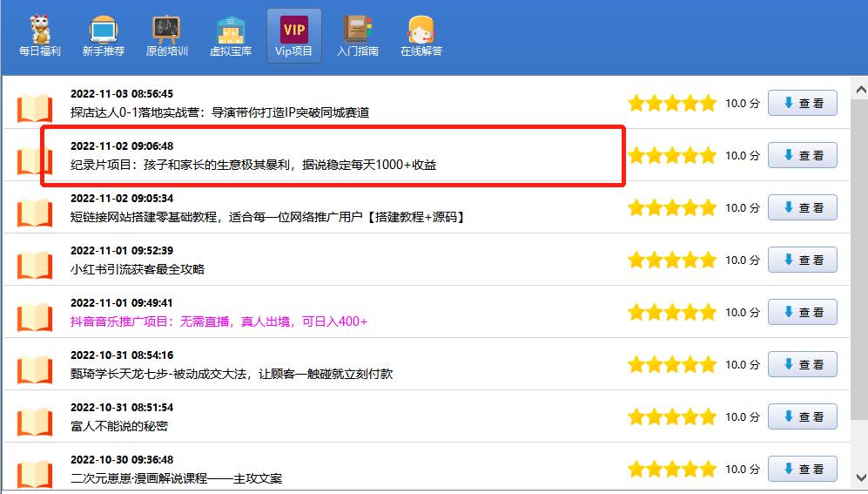
Task: Click timestamp 2022-10-31 08:51:54
Action: point(122,408)
